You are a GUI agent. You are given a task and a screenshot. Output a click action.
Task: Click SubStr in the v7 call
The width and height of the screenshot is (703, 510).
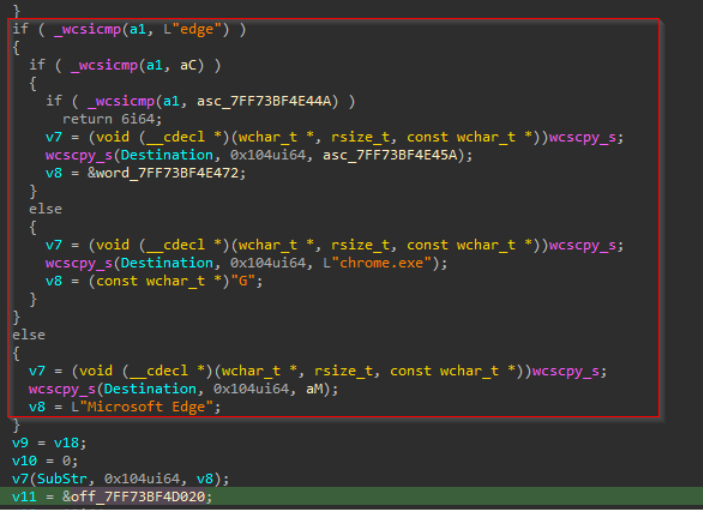62,479
